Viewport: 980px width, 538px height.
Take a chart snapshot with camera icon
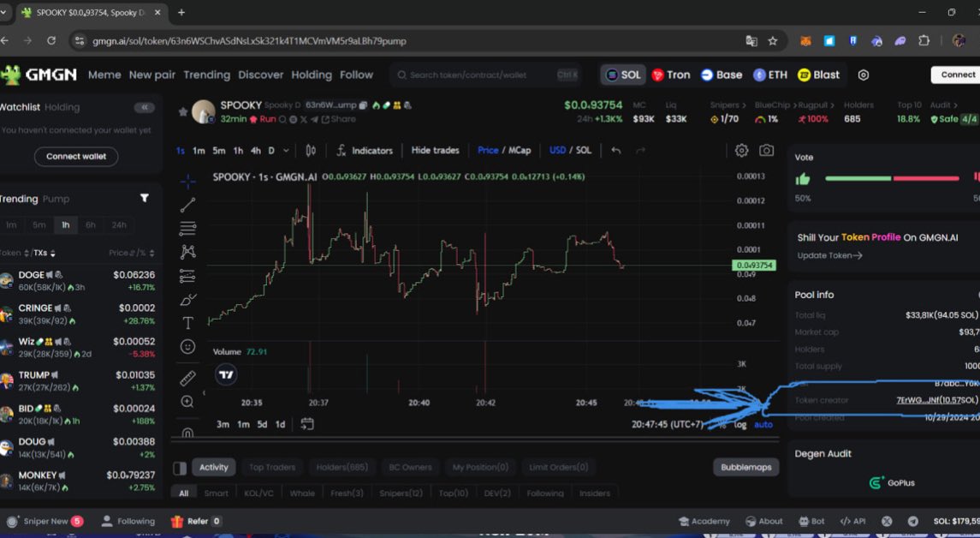coord(766,150)
